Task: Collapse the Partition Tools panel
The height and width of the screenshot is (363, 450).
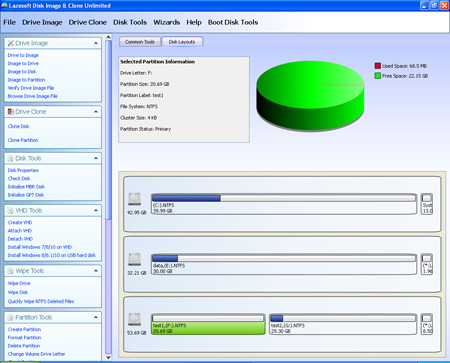Action: coord(96,317)
